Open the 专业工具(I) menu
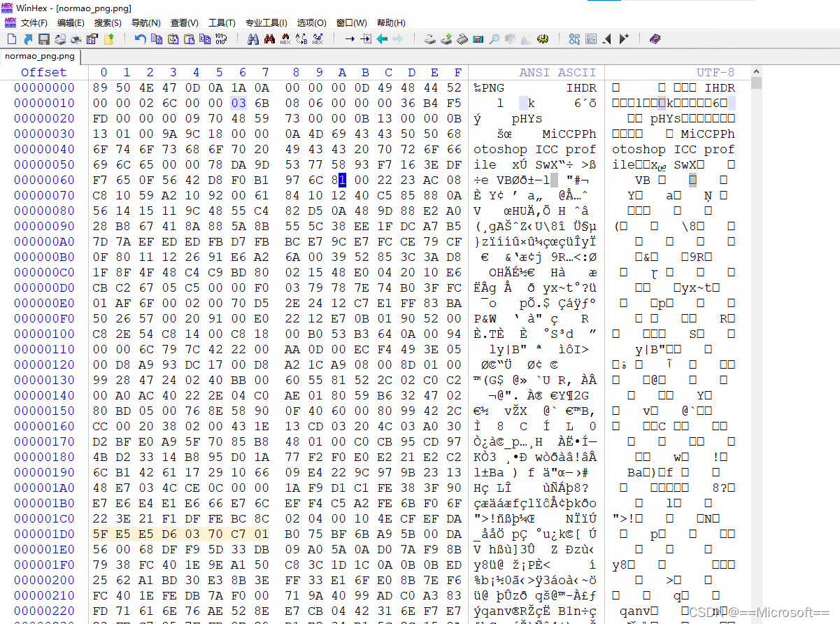The width and height of the screenshot is (840, 624). [266, 23]
